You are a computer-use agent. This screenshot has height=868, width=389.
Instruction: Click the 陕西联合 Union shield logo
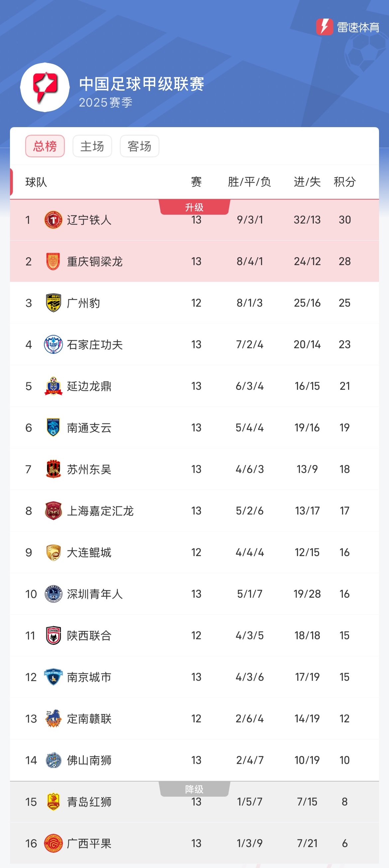click(53, 636)
